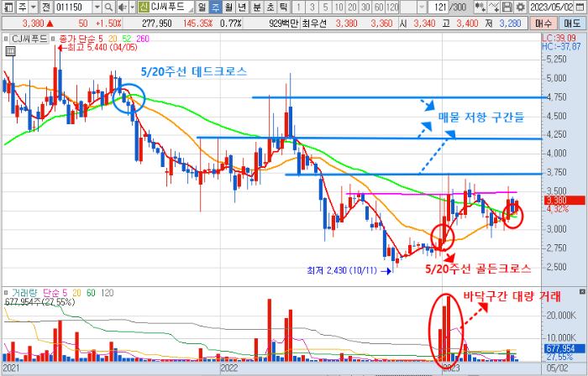
Task: Select the 일 daily period tab
Action: [202, 7]
